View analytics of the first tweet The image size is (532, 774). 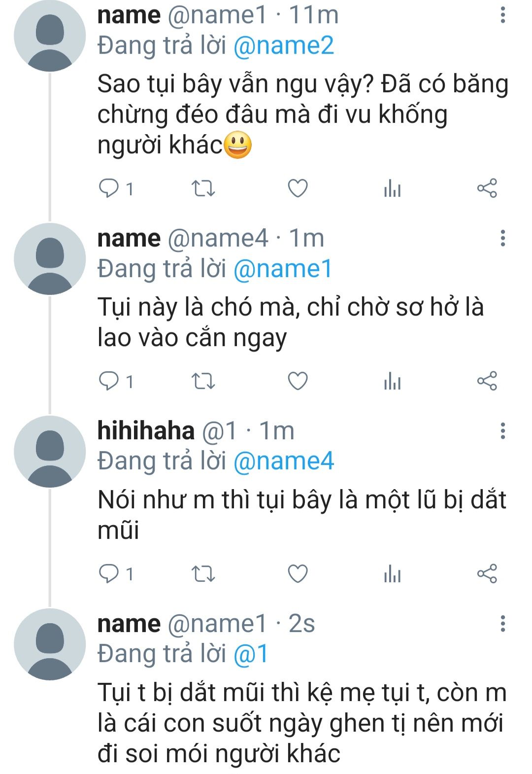point(392,189)
